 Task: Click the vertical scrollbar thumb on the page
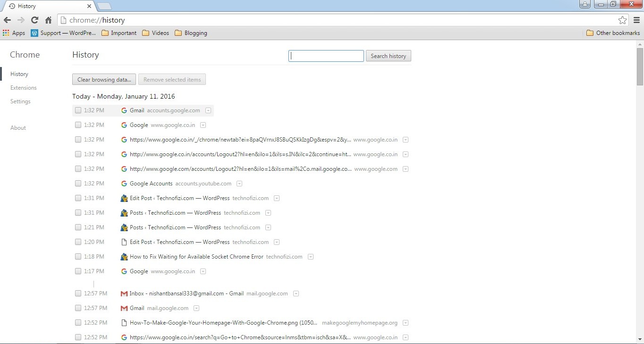[640, 66]
